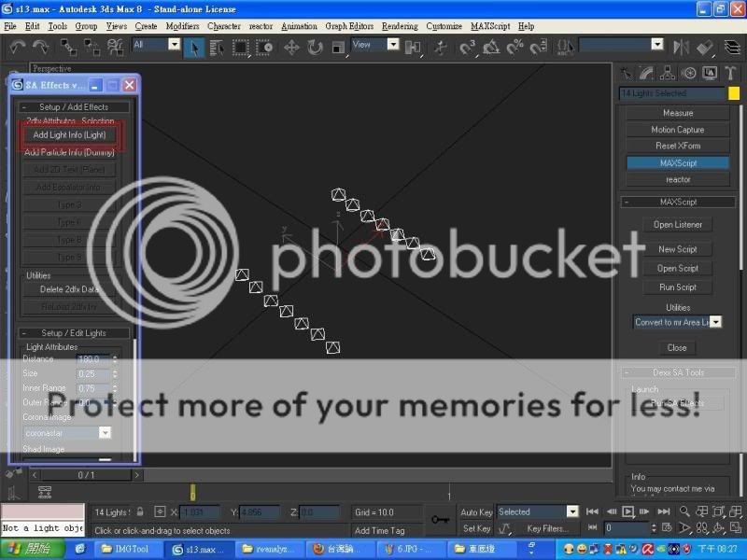
Task: Click the Redo arrow in main toolbar
Action: (40, 46)
